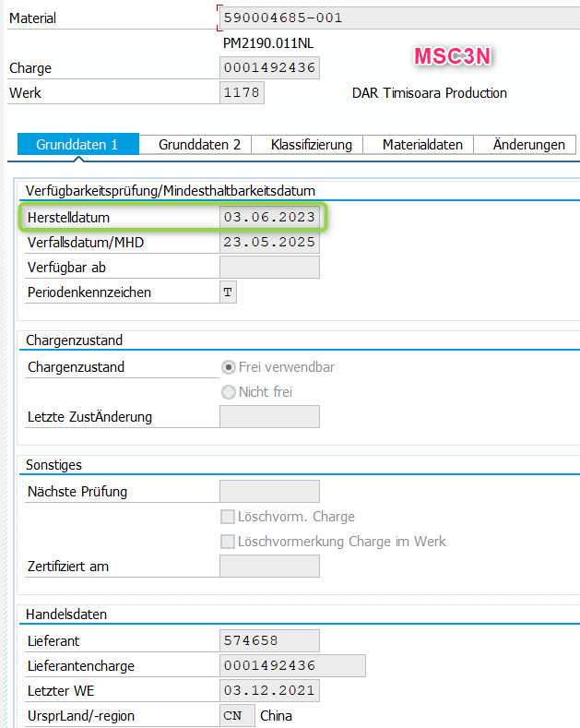This screenshot has width=580, height=728.
Task: Select the Zertifiziert am field
Action: click(x=269, y=567)
